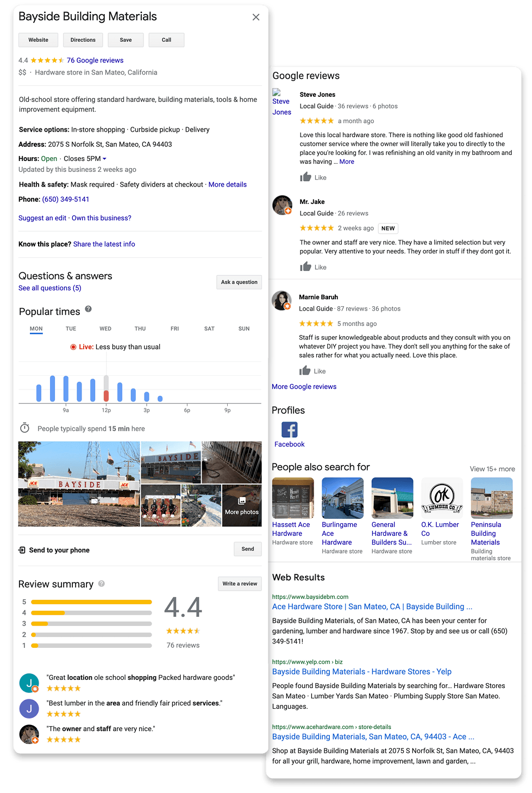Open Marnie Baruh's profile avatar
532x793 pixels.
(x=281, y=301)
